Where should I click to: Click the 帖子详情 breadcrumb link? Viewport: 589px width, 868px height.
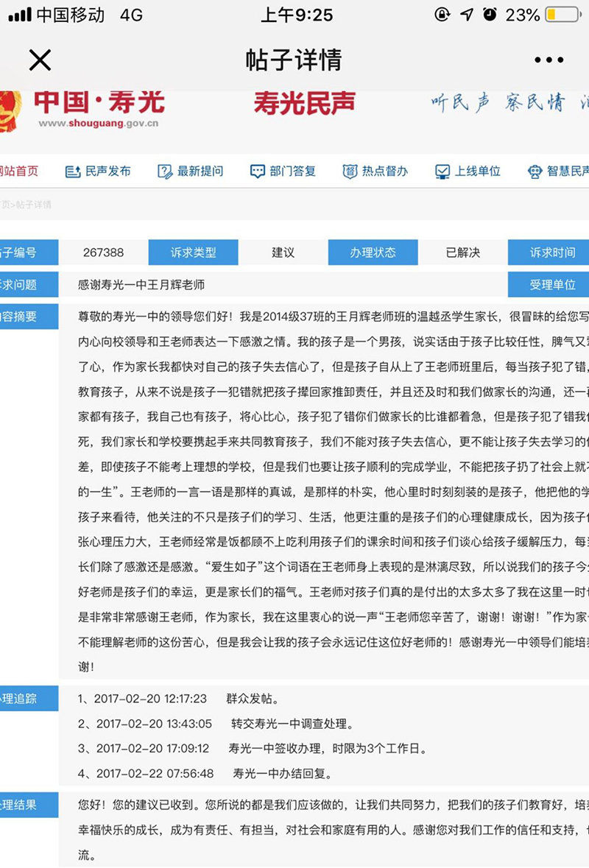(x=34, y=205)
